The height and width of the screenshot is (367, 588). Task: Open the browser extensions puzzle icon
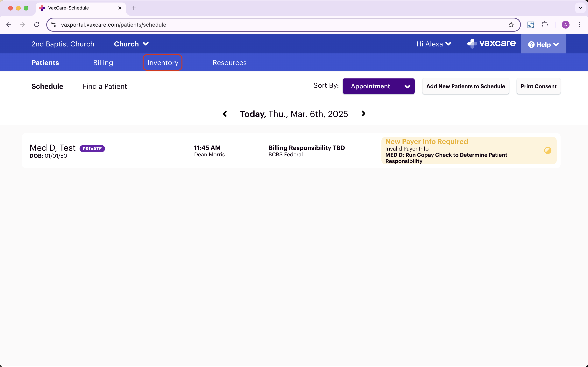(x=545, y=25)
